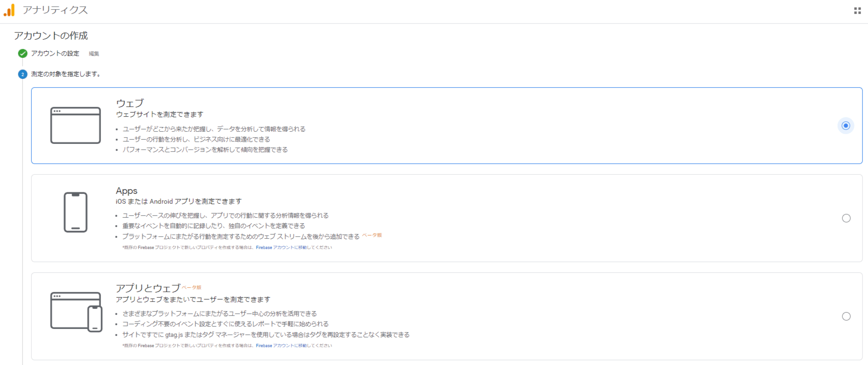Click the blue step 2 circle icon
The width and height of the screenshot is (868, 365).
click(22, 74)
